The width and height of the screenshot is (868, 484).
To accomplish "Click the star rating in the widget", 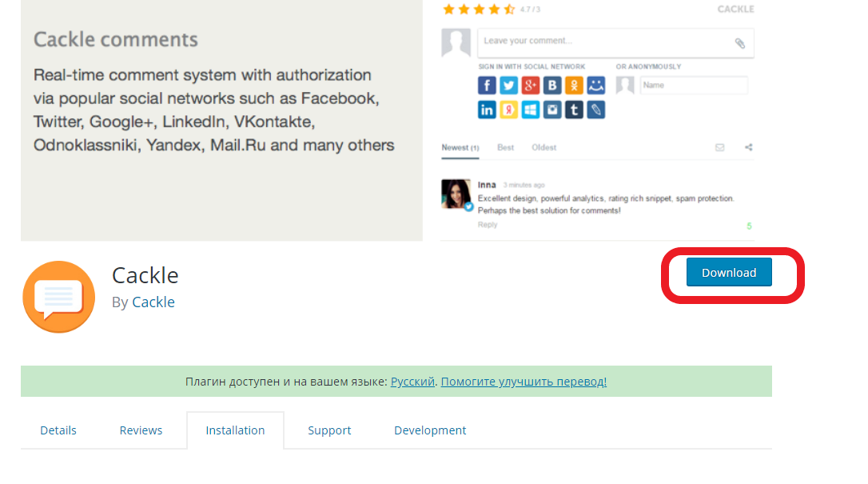I will point(480,9).
